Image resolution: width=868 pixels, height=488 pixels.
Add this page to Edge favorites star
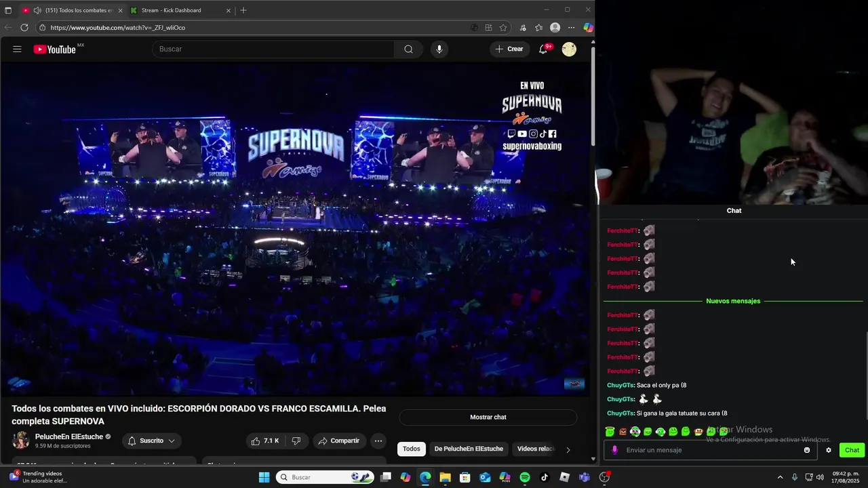coord(503,28)
